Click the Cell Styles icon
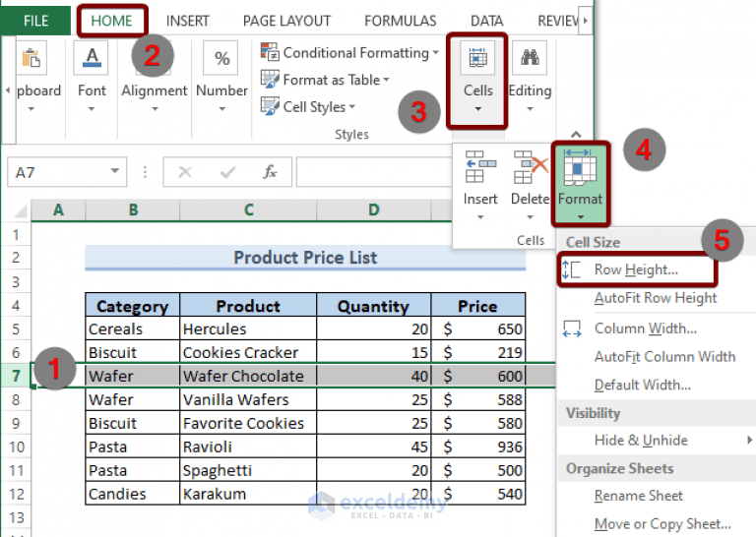Image resolution: width=756 pixels, height=537 pixels. pyautogui.click(x=270, y=106)
